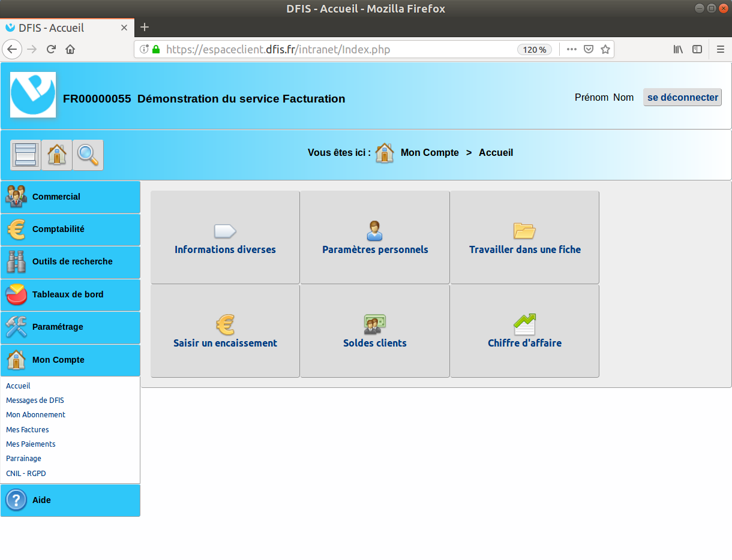Image resolution: width=732 pixels, height=560 pixels.
Task: Open the Travailler dans une fiche tile
Action: 524,237
